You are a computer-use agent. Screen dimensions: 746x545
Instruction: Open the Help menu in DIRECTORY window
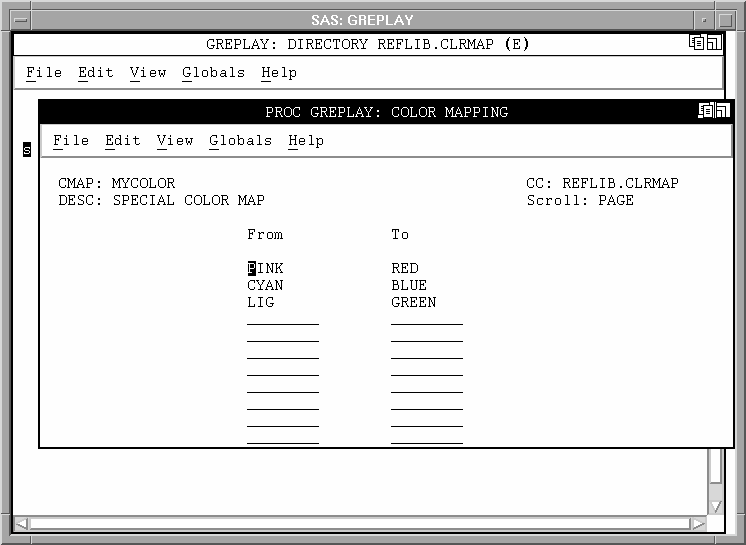coord(279,73)
